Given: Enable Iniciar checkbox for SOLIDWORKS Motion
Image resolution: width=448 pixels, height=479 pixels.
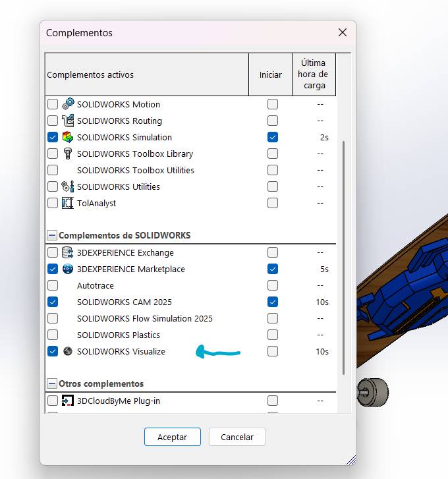Looking at the screenshot, I should (273, 104).
